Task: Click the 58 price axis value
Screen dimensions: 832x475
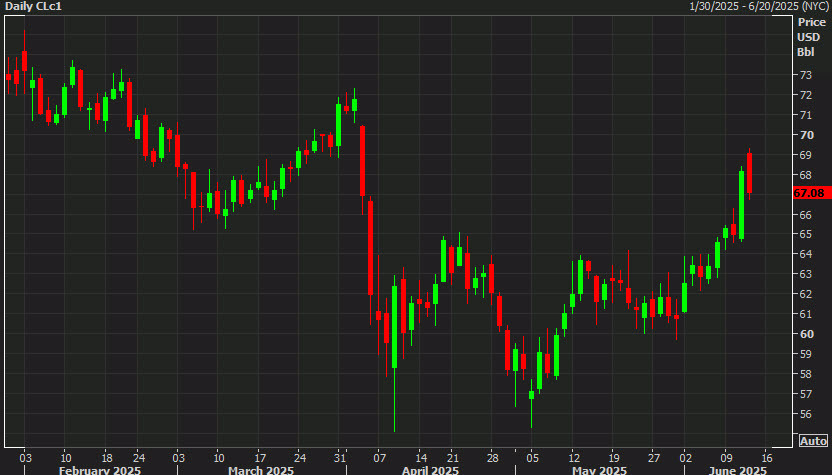Action: click(805, 374)
